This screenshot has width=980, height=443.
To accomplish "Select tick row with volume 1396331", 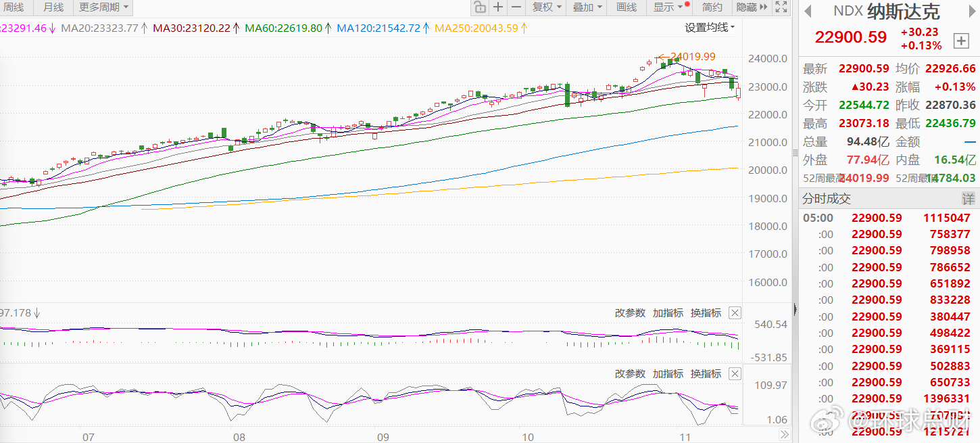I will coord(888,399).
